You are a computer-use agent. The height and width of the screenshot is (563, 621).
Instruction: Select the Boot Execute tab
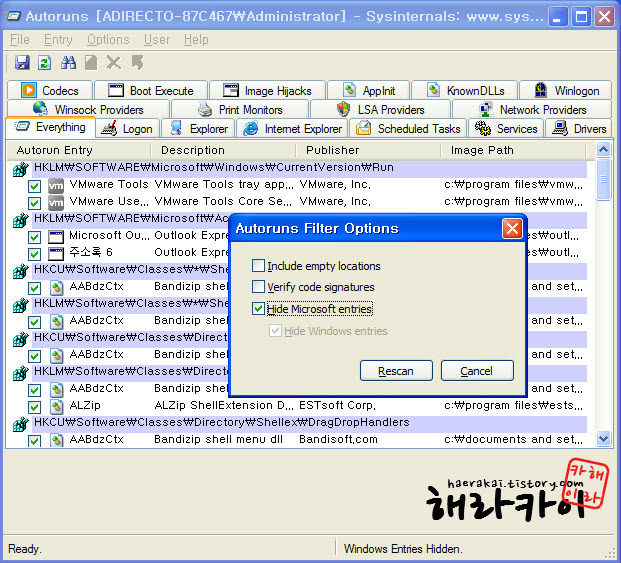[151, 90]
